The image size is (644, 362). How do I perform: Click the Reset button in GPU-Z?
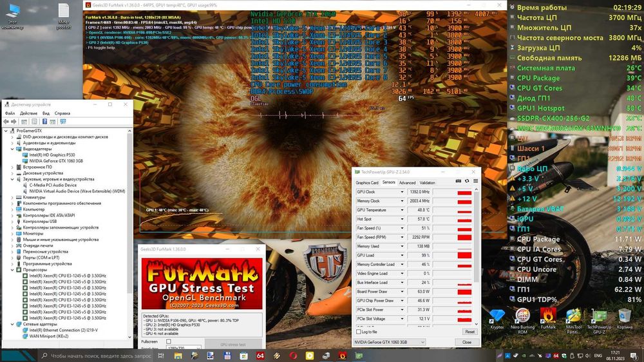click(x=470, y=332)
